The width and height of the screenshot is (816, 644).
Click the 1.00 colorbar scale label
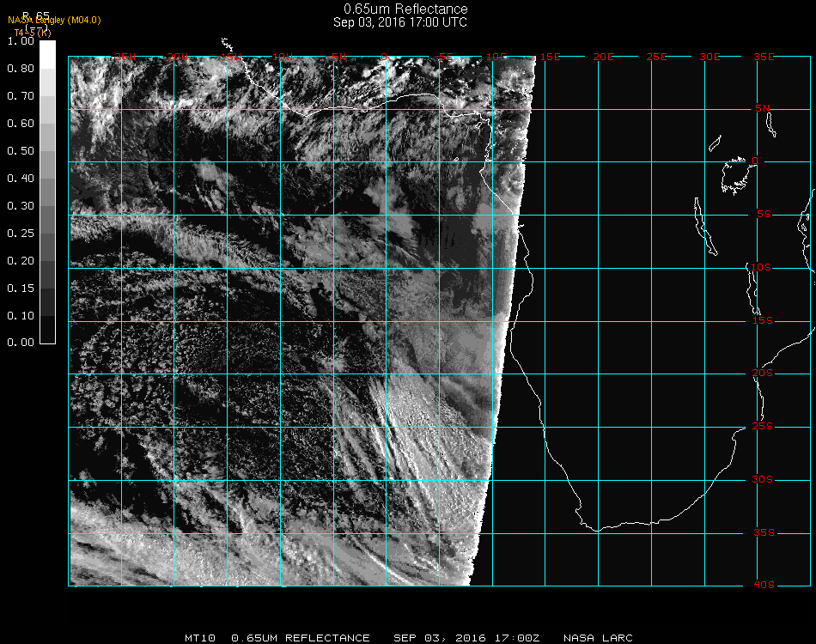(x=21, y=41)
